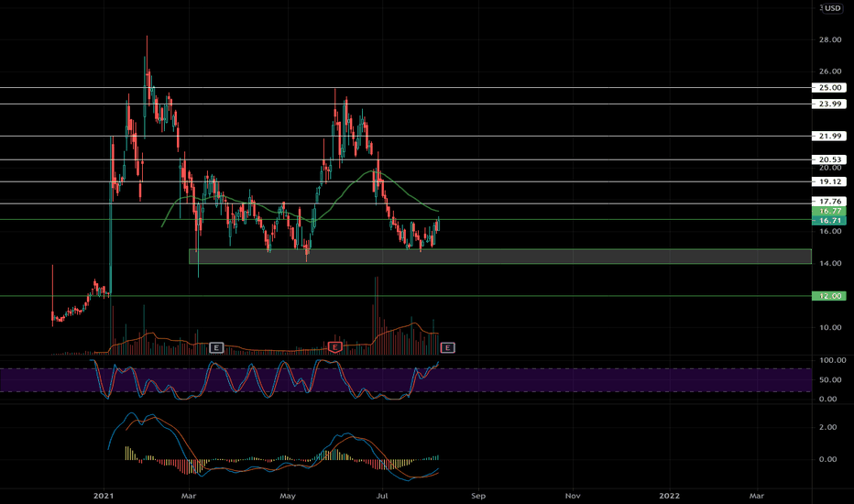
Task: Click the Jul label on the time axis
Action: 382,496
